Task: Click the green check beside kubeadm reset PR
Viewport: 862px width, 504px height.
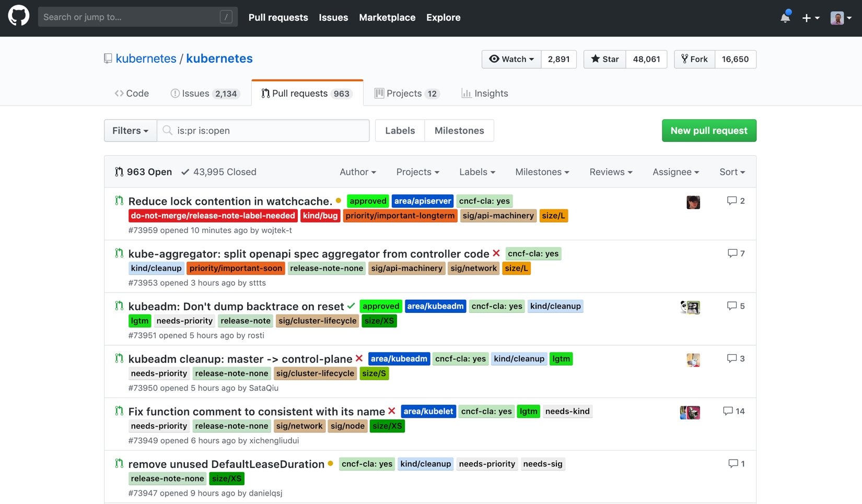Action: (x=351, y=306)
